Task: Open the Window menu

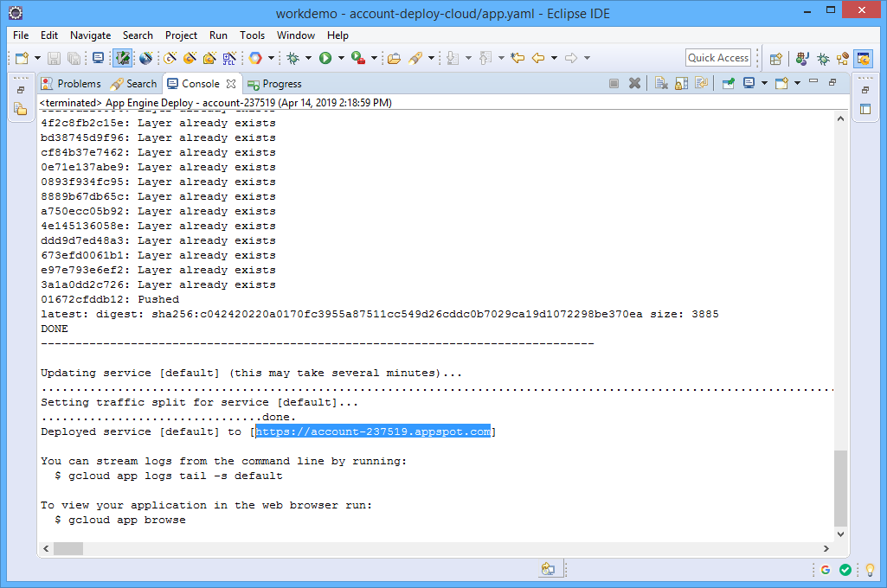Action: click(296, 35)
